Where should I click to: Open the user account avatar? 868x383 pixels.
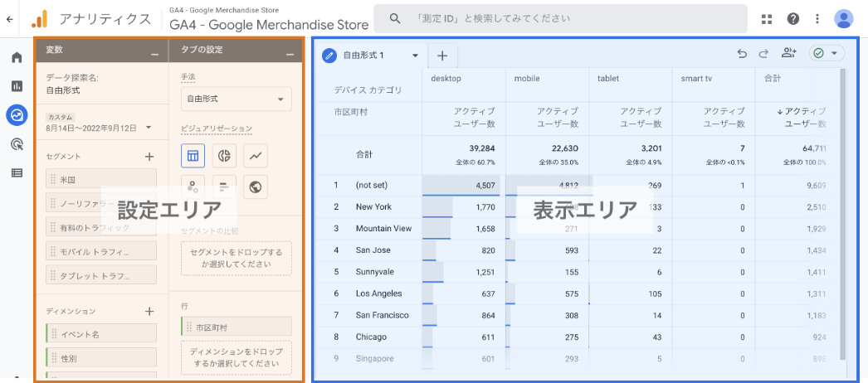844,19
